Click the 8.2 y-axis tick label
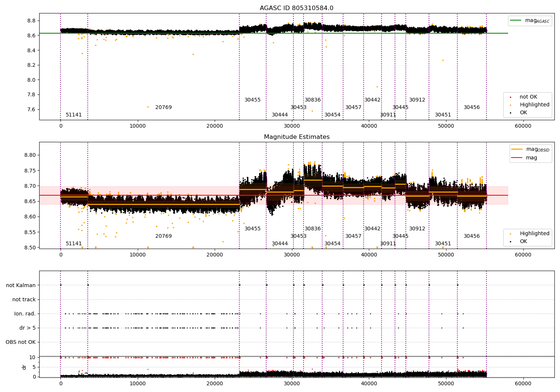This screenshot has width=560, height=392. 31,65
